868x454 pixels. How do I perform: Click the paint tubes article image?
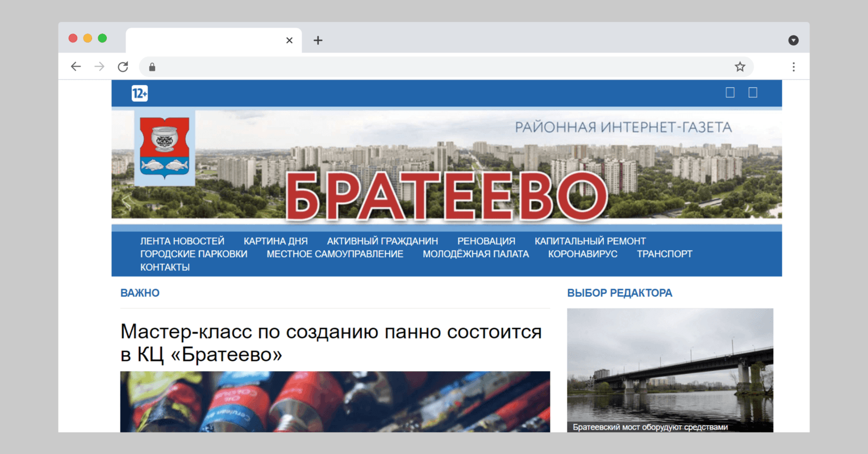(335, 402)
